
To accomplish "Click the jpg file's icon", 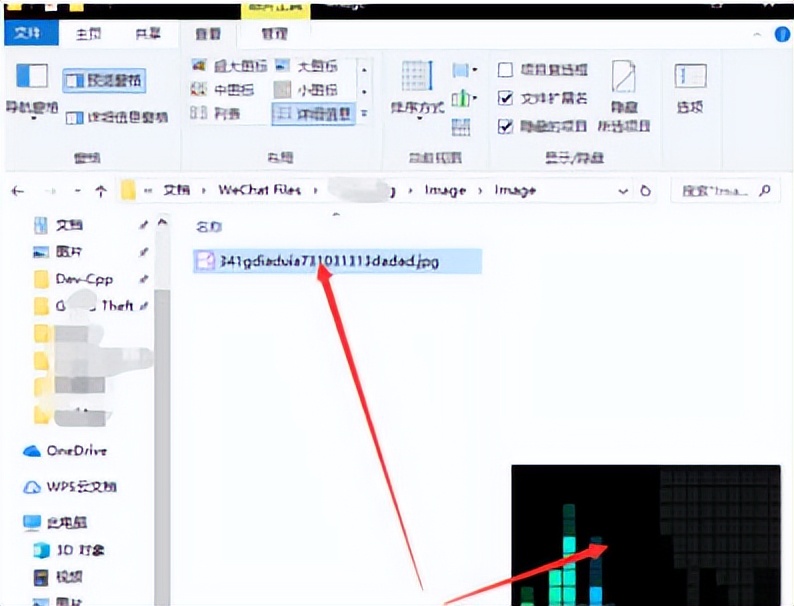I will [x=205, y=261].
